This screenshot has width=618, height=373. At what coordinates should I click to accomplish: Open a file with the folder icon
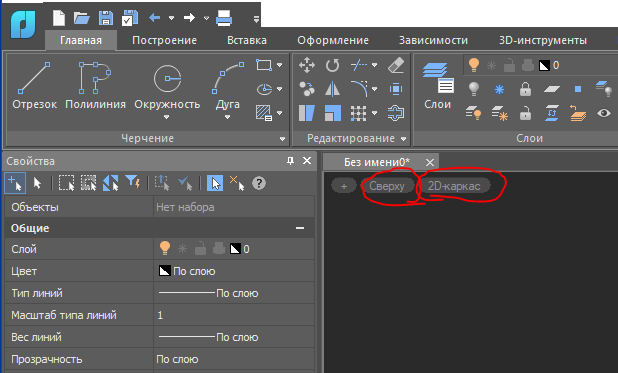point(82,18)
